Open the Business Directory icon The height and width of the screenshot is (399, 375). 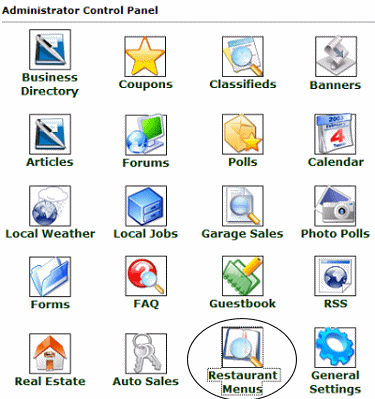click(x=50, y=49)
